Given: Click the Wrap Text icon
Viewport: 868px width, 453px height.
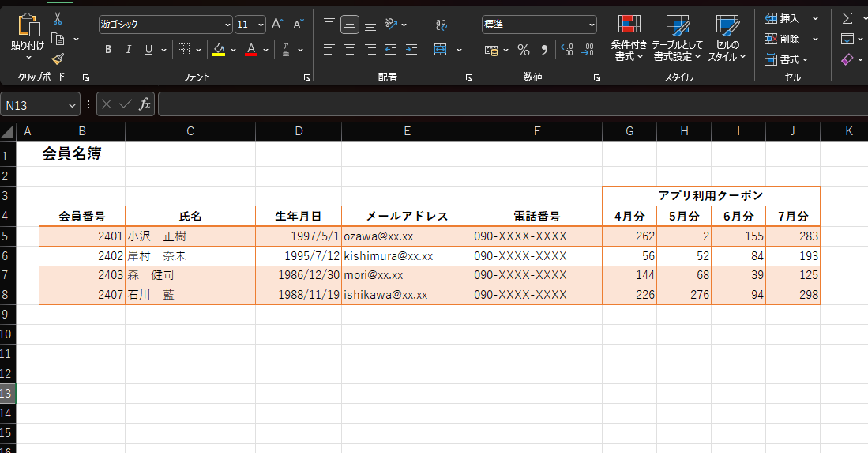Looking at the screenshot, I should [442, 25].
